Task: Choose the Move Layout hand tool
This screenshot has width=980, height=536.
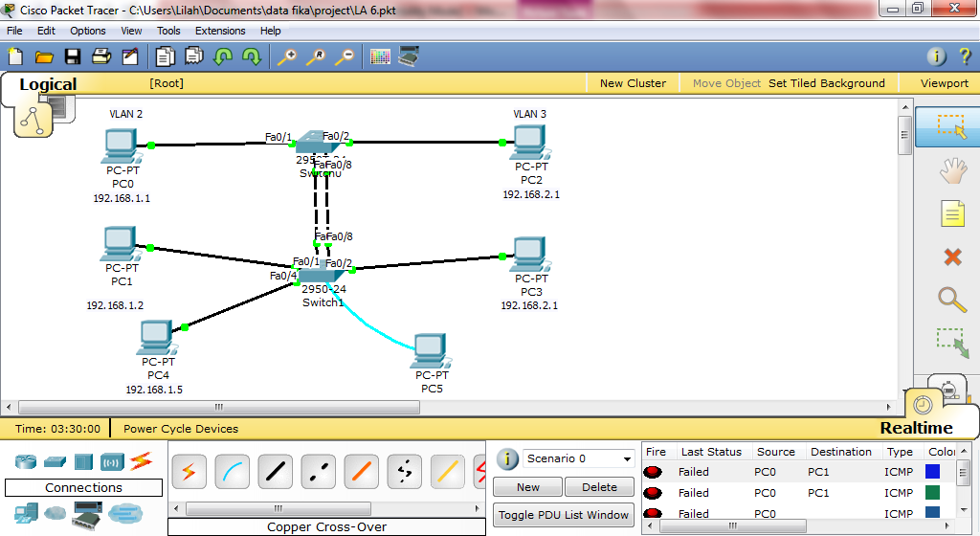Action: pyautogui.click(x=952, y=170)
